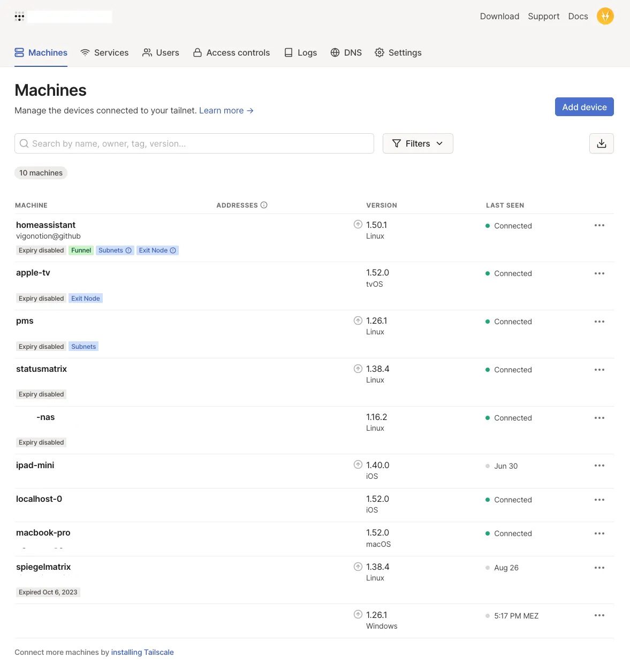
Task: Click the update arrow beside spiegelmatrix
Action: point(358,566)
